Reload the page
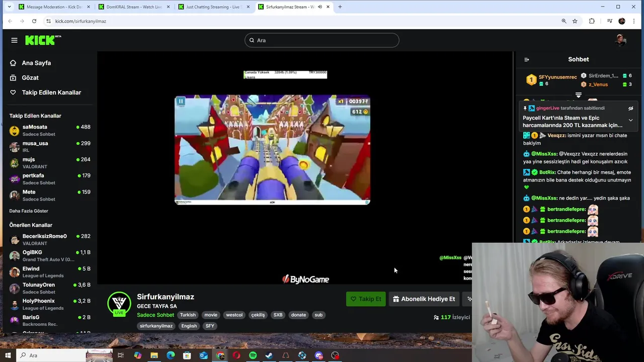 coord(34,21)
